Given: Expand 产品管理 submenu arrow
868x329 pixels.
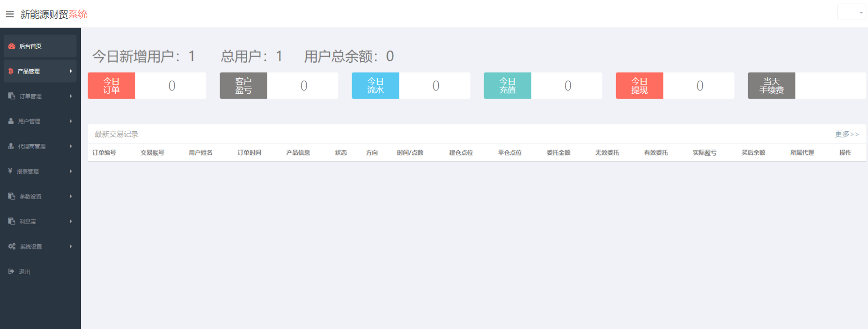Looking at the screenshot, I should tap(71, 71).
